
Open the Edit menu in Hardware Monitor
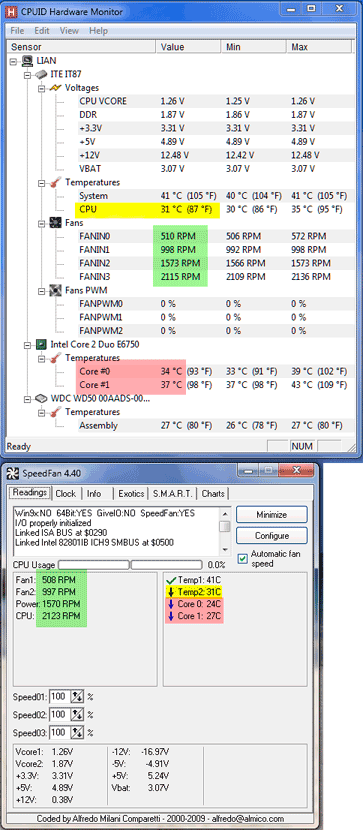[x=42, y=31]
